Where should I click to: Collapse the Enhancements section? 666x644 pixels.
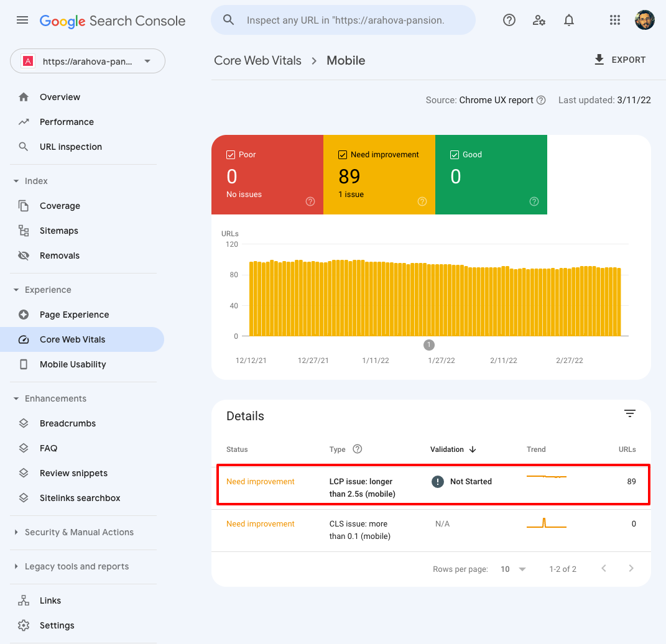tap(16, 398)
